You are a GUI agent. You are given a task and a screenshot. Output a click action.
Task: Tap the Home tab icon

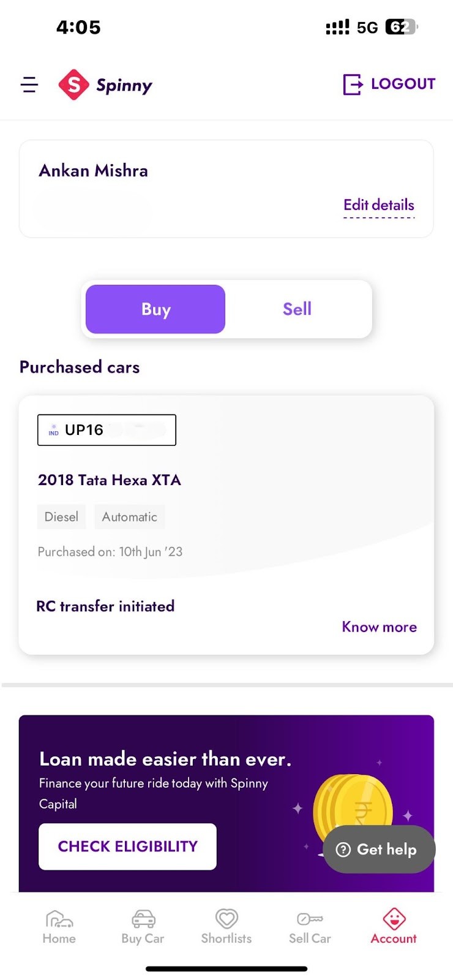pos(59,919)
